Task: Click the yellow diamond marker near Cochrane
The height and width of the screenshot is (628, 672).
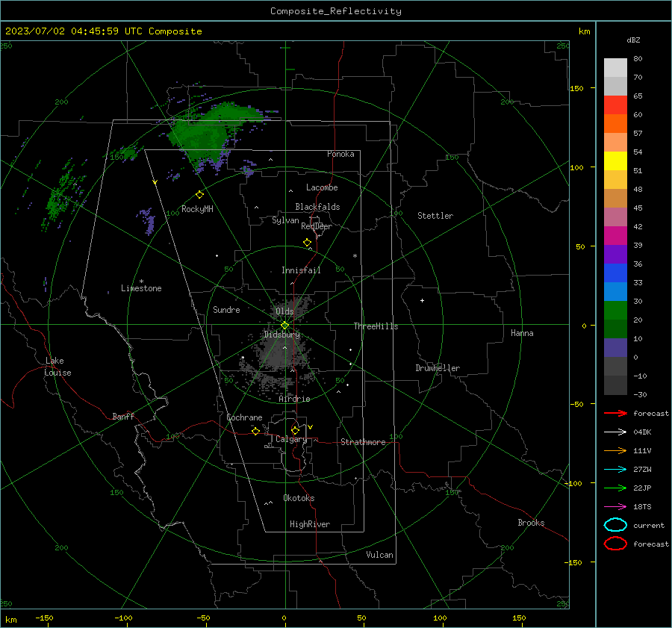Action: [256, 431]
